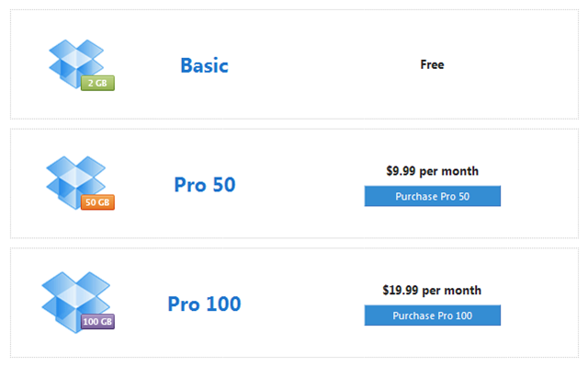Click the word Pro in Pro 100 heading
The image size is (588, 367).
pyautogui.click(x=184, y=304)
